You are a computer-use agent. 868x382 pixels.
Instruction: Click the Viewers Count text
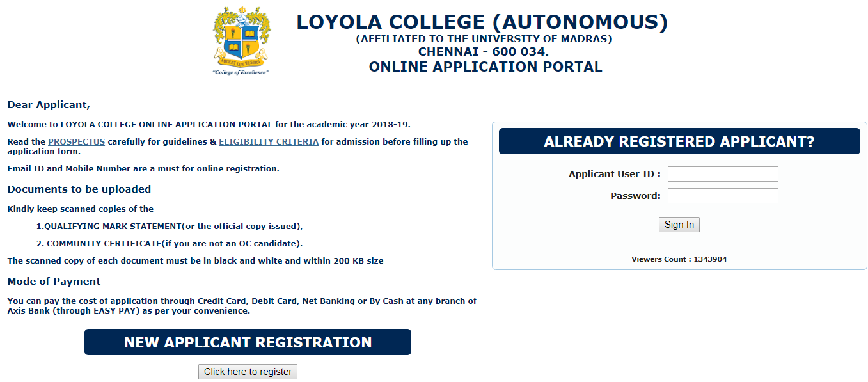tap(679, 259)
